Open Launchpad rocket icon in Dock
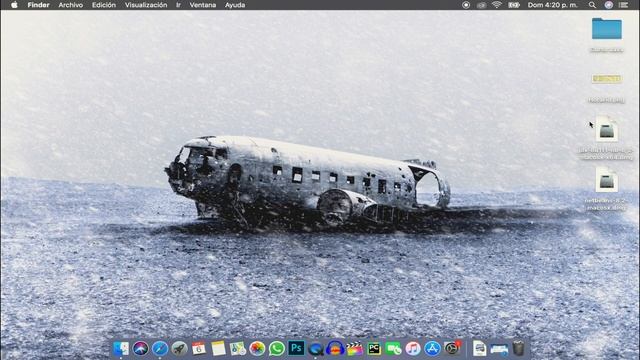Screen dimensions: 640x360 tap(179, 349)
